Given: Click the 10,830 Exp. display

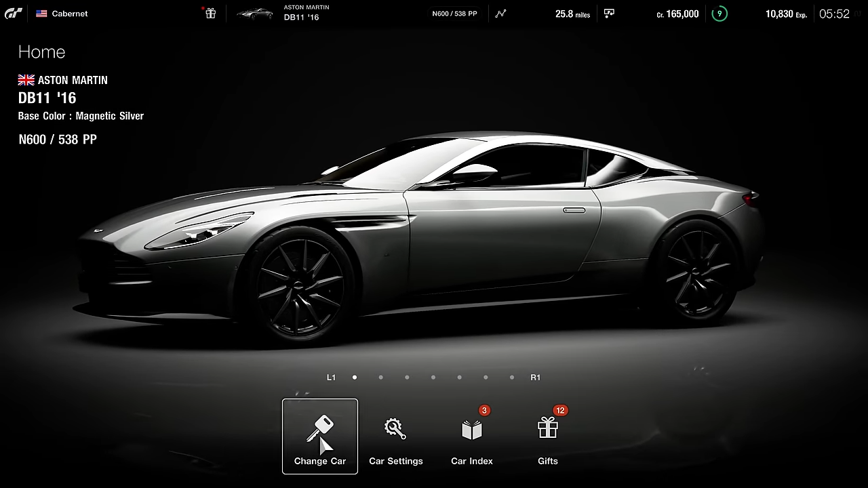Looking at the screenshot, I should 786,14.
